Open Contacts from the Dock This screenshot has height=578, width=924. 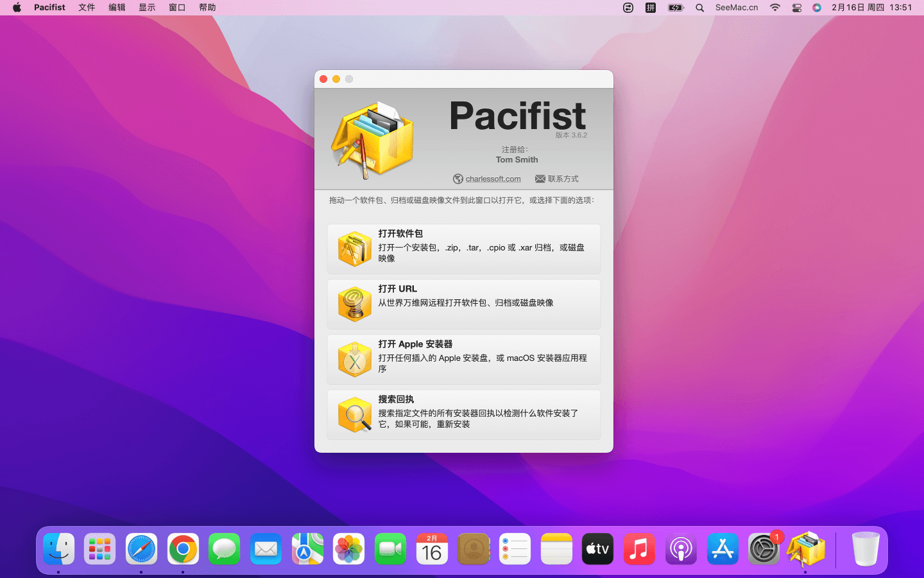[x=474, y=549]
